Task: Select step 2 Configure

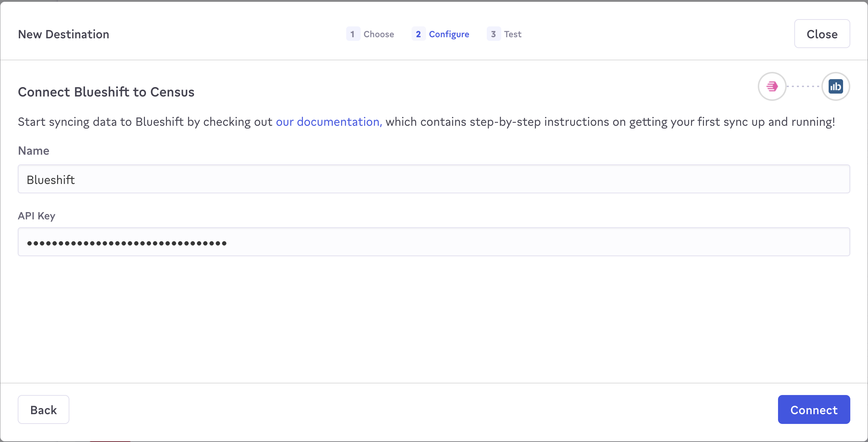Action: tap(441, 34)
